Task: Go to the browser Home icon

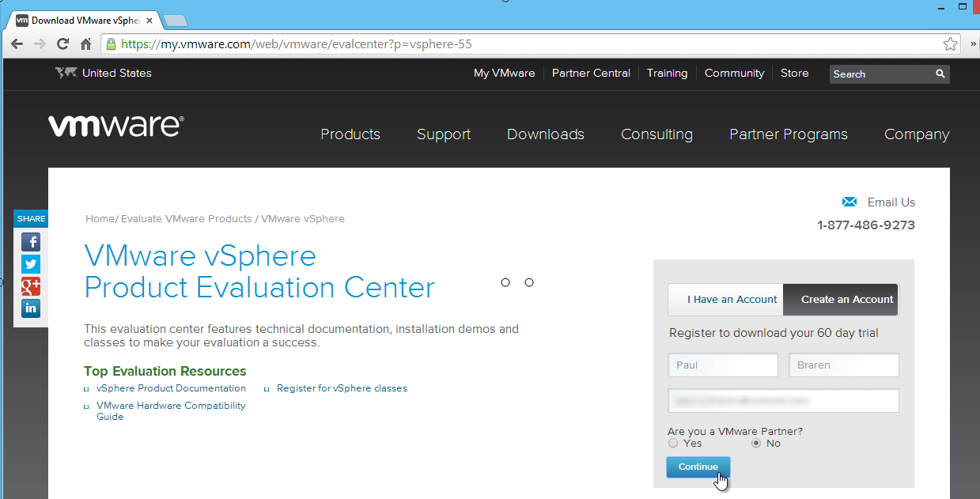Action: point(85,44)
